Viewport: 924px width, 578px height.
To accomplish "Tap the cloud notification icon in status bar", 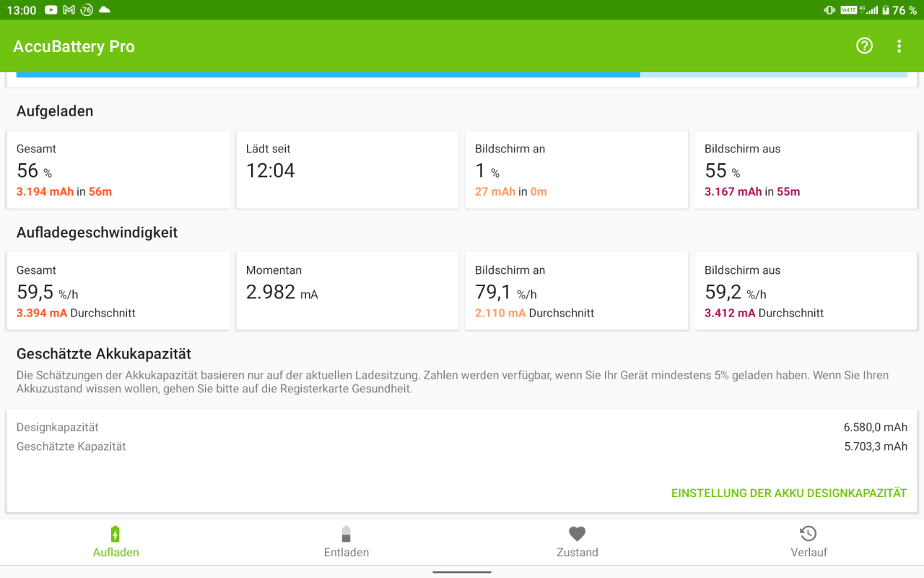I will click(x=105, y=10).
